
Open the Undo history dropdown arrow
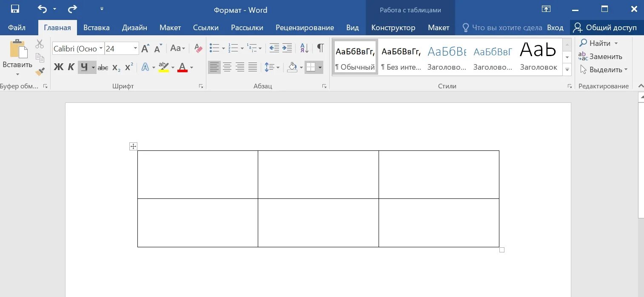(x=54, y=9)
